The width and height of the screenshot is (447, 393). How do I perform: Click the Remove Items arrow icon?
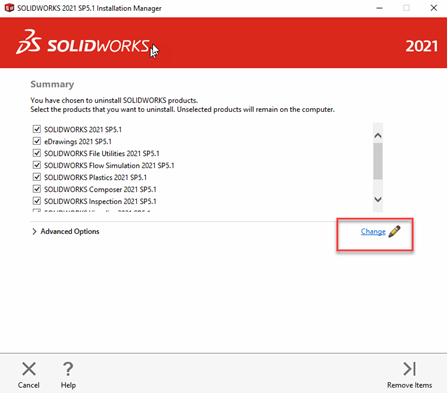coord(409,369)
